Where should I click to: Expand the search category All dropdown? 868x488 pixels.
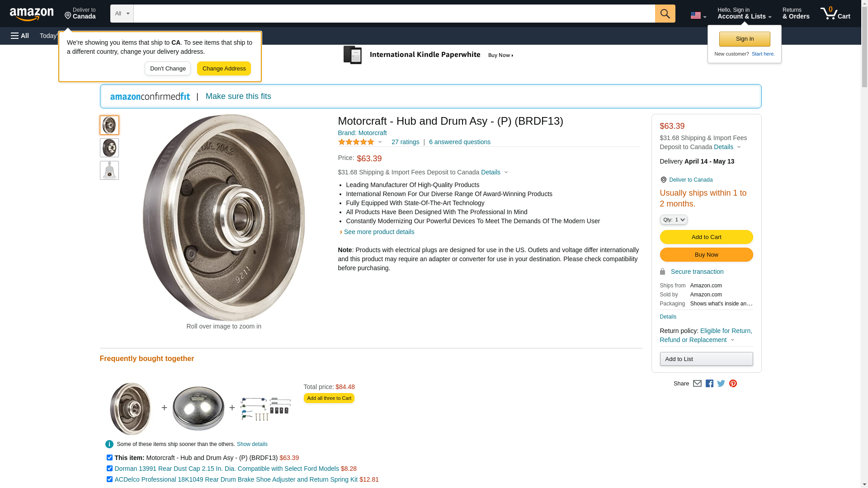click(122, 14)
